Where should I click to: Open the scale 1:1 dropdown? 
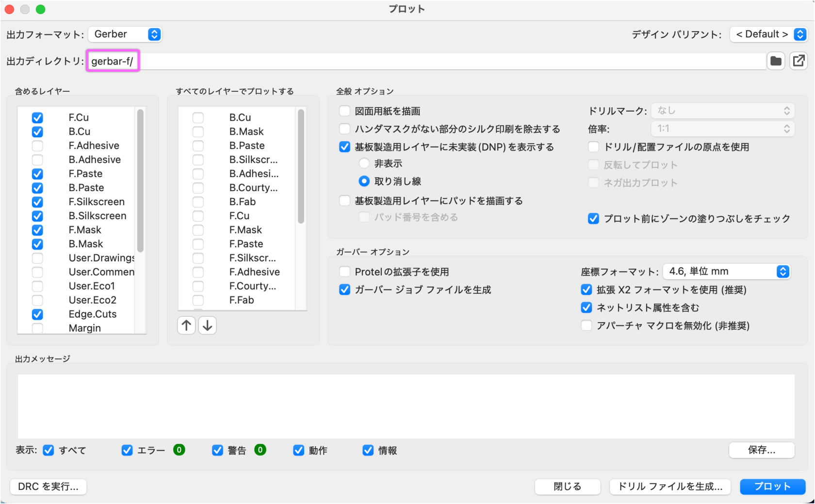(x=723, y=129)
